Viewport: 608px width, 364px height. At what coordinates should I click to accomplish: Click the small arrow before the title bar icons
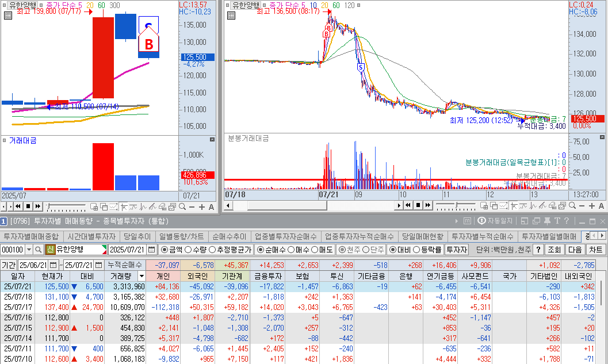click(x=456, y=221)
